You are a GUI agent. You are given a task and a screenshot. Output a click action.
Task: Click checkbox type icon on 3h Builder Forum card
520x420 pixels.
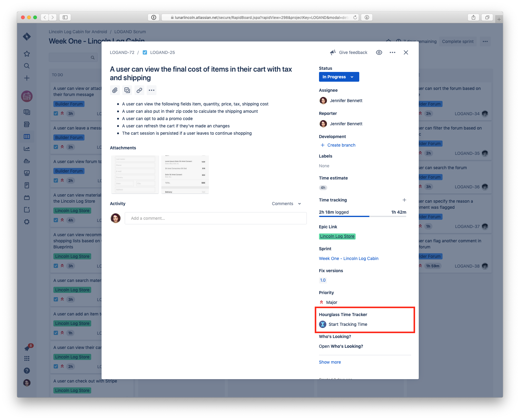[x=56, y=113]
